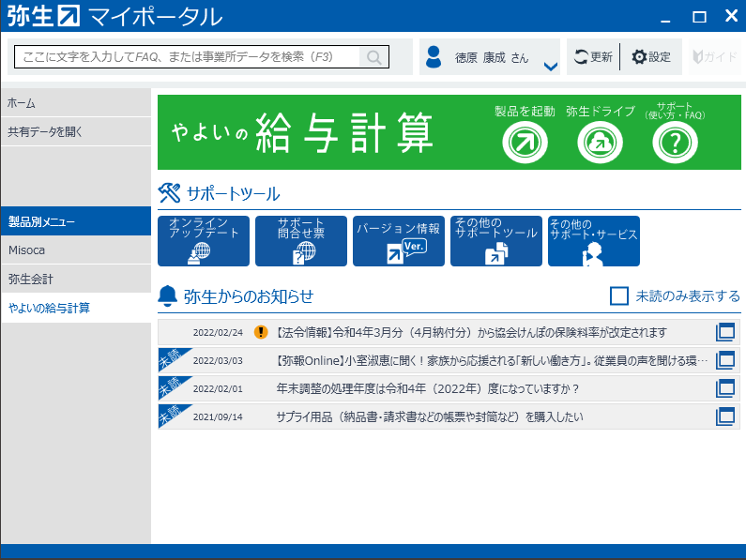Click the 未読 ribbon on 2021/09/14 row
The height and width of the screenshot is (560, 746).
(x=171, y=414)
